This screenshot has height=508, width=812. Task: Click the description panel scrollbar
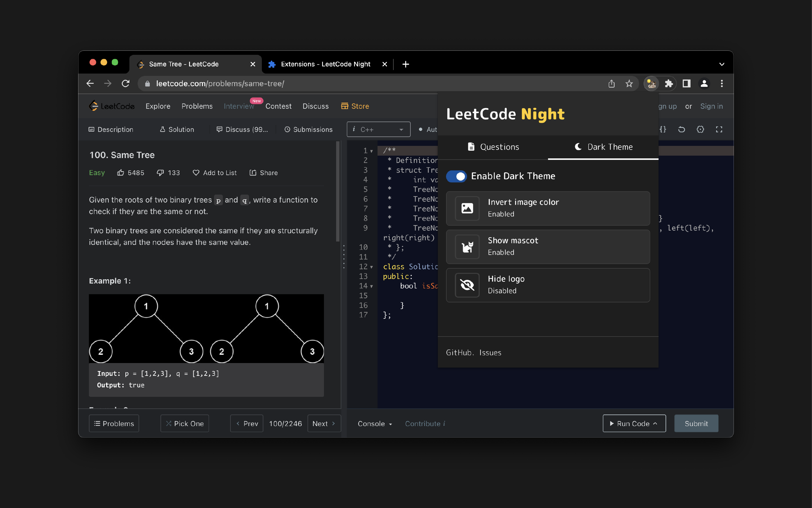pos(338,191)
